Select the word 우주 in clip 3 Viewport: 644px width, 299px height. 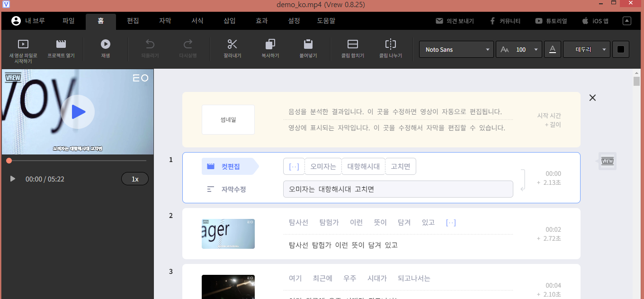point(350,278)
